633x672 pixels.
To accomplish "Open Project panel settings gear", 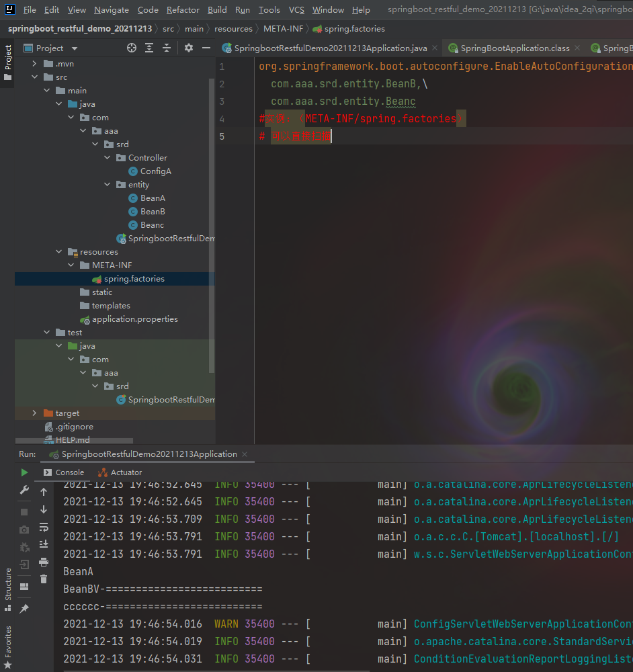I will click(x=189, y=48).
